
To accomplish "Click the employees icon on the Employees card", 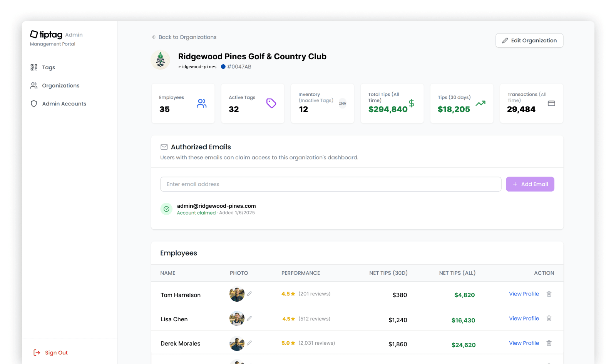I will point(201,103).
